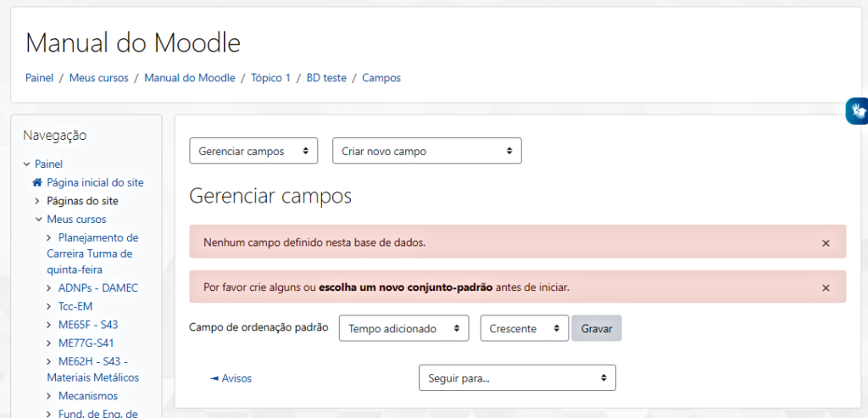Click the 'Navegação' block heading

[x=55, y=135]
